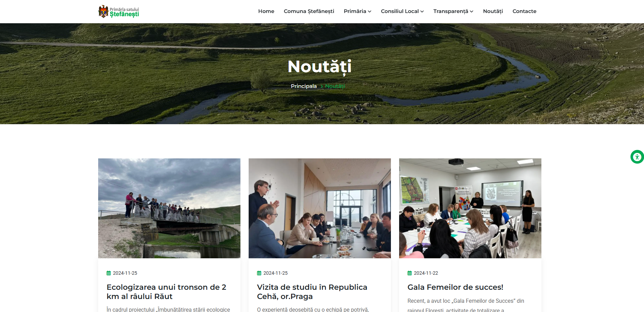Click the meeting room photo thumbnail
644x312 pixels.
click(x=320, y=208)
